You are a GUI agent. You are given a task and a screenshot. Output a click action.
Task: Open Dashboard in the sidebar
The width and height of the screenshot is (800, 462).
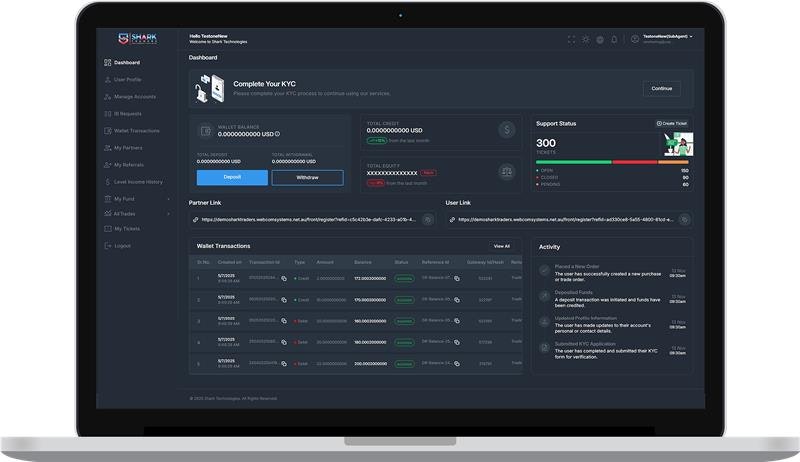point(127,63)
